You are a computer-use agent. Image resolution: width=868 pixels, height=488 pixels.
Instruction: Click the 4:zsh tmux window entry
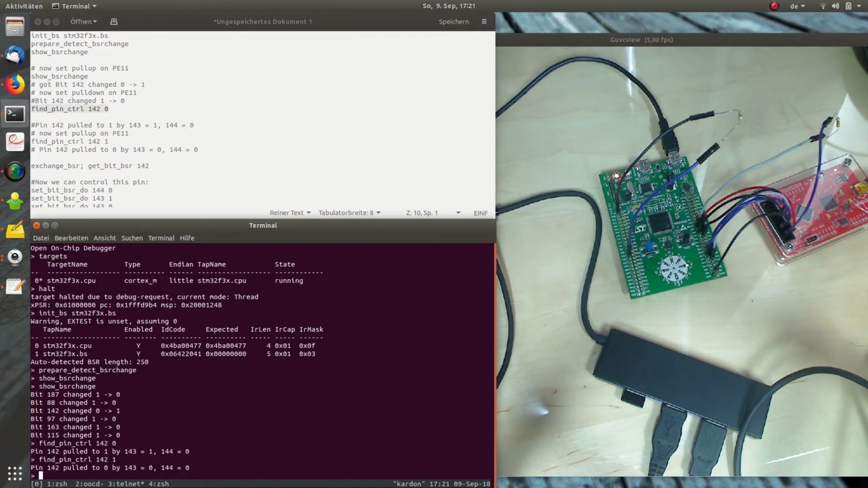[158, 484]
